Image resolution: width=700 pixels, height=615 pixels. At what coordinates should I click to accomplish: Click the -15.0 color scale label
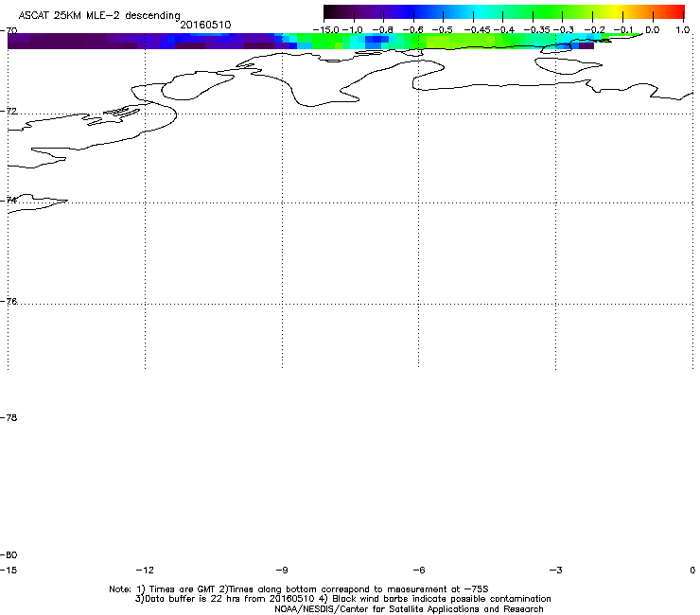pyautogui.click(x=326, y=30)
